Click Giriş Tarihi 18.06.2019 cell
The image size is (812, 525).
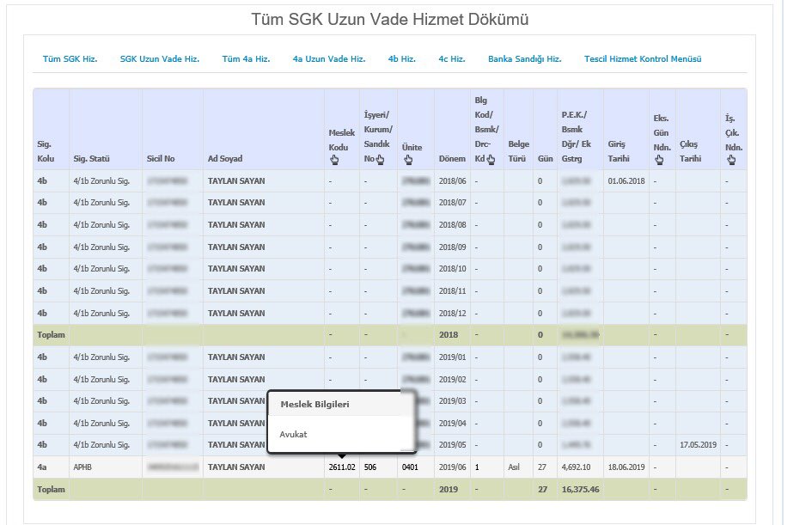(626, 467)
